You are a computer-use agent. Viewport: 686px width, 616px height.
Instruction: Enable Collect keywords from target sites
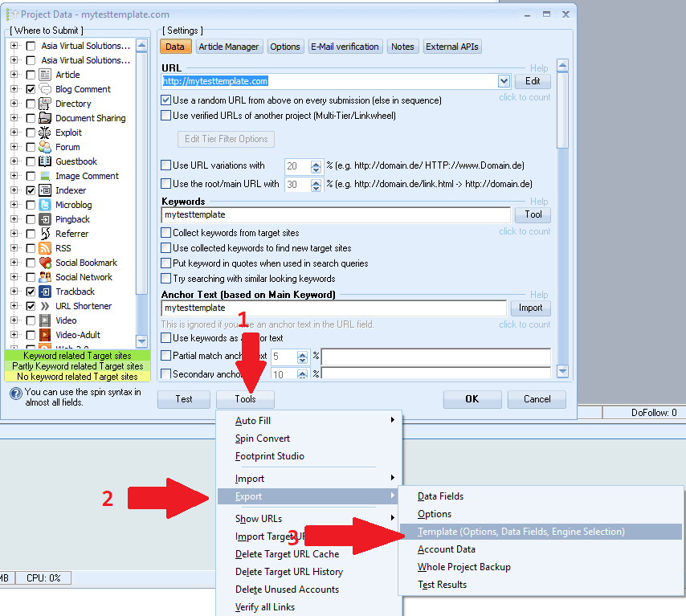166,233
